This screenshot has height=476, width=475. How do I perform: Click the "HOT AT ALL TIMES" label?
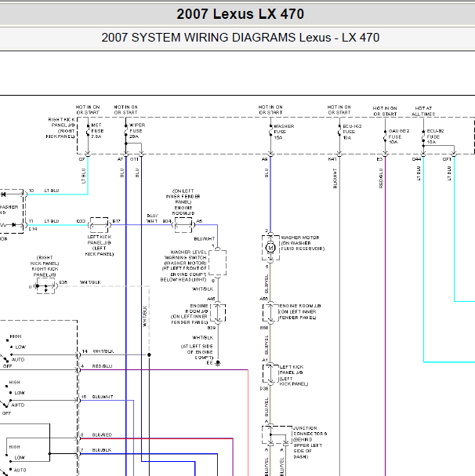tap(423, 111)
